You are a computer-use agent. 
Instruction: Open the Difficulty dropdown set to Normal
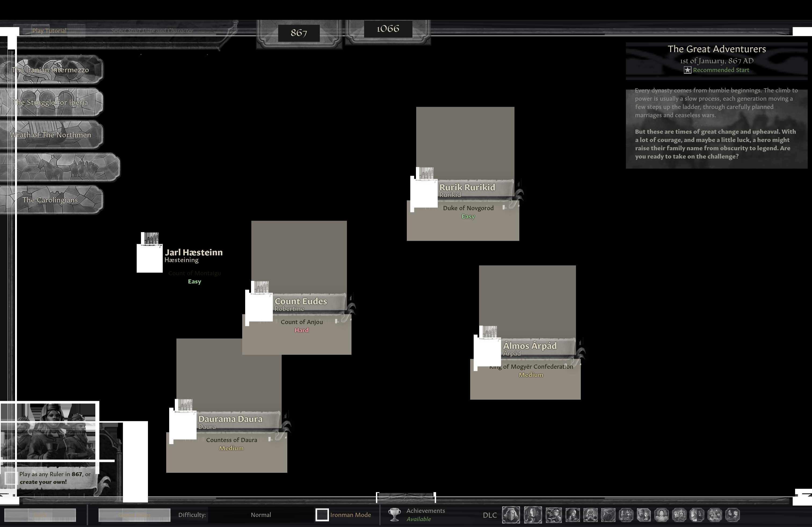(x=261, y=515)
